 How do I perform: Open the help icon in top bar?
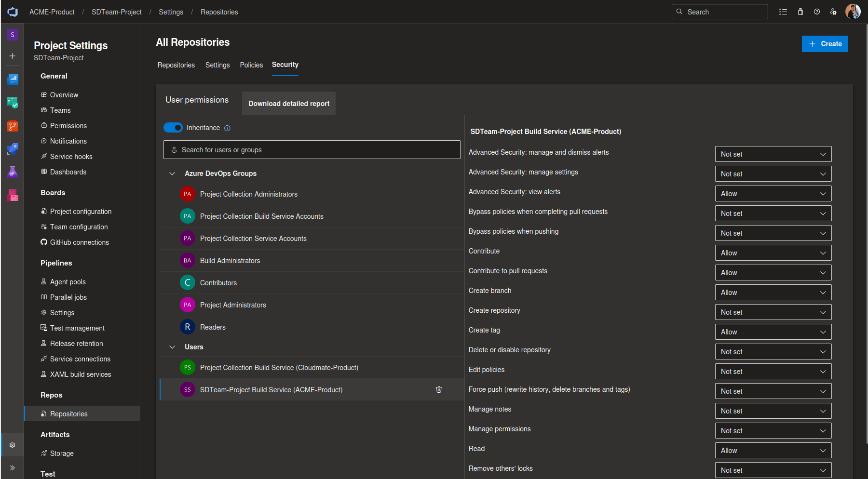point(817,12)
